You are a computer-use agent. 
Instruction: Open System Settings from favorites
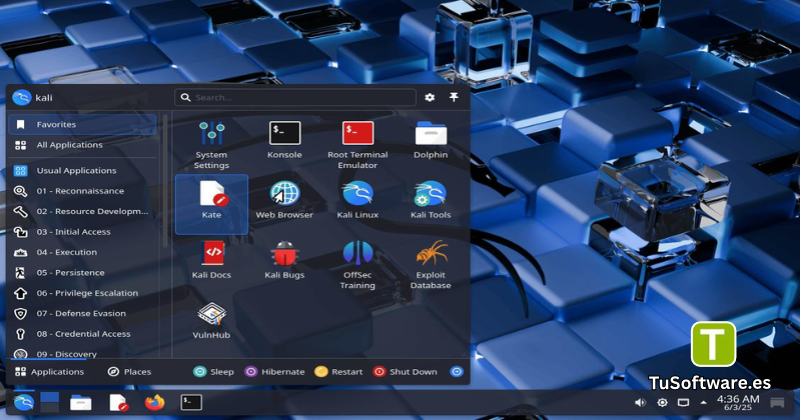(x=211, y=145)
